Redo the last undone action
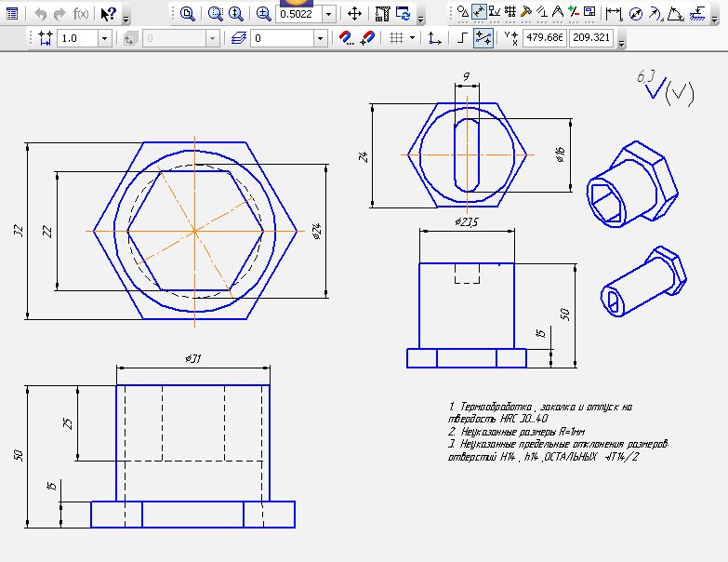Viewport: 728px width, 562px height. pos(60,14)
